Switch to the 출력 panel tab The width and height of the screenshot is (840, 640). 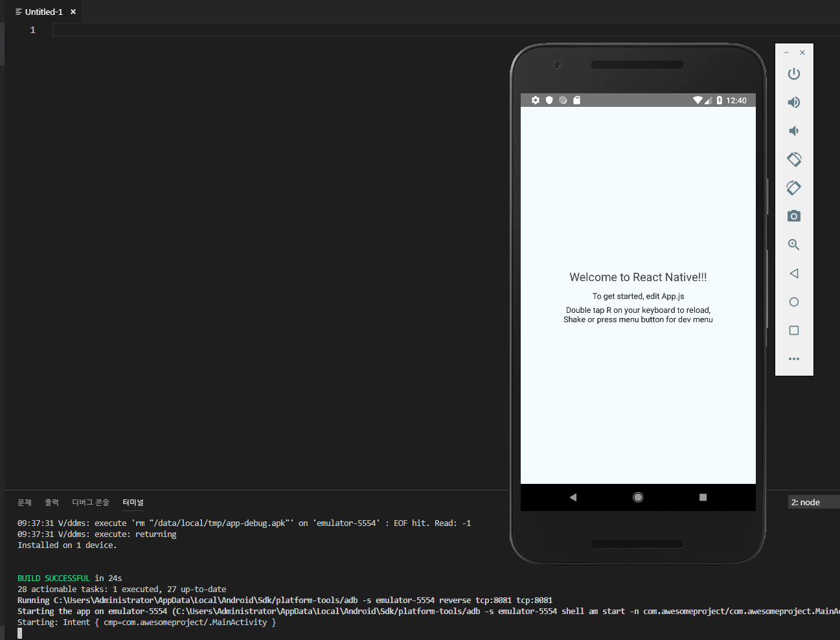(x=52, y=503)
